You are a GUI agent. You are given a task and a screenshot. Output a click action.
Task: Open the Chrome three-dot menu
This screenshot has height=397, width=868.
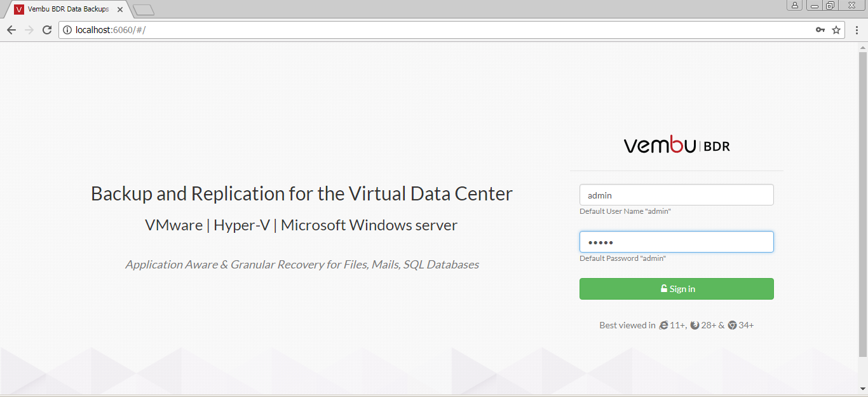click(857, 30)
